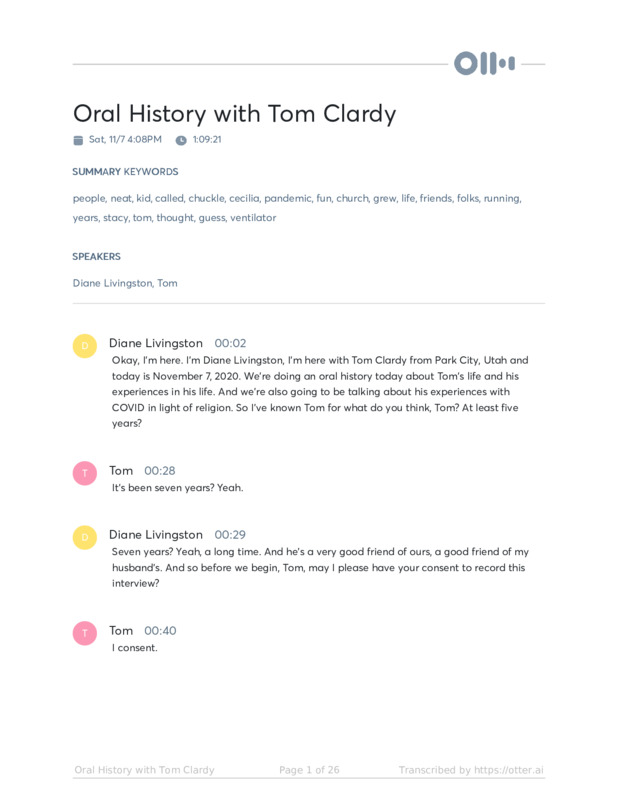Click Tom's pink avatar at 00:40

[x=85, y=633]
